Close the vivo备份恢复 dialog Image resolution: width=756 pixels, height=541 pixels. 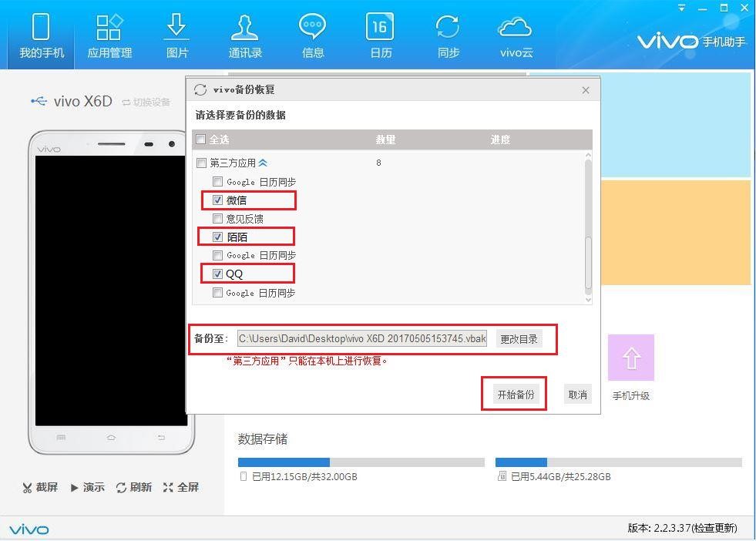(x=586, y=90)
